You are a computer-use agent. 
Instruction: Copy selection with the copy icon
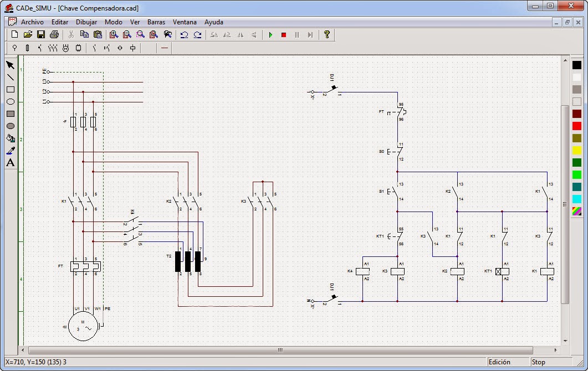[84, 34]
